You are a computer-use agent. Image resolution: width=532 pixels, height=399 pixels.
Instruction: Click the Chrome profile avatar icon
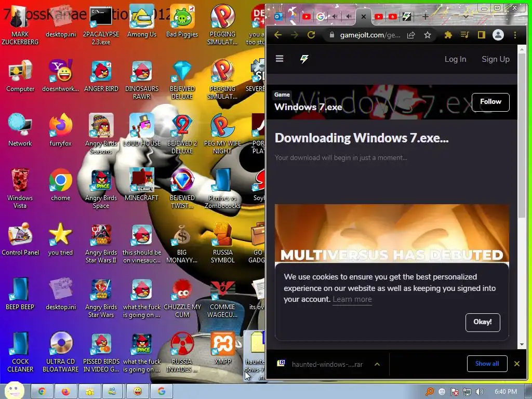coord(498,35)
